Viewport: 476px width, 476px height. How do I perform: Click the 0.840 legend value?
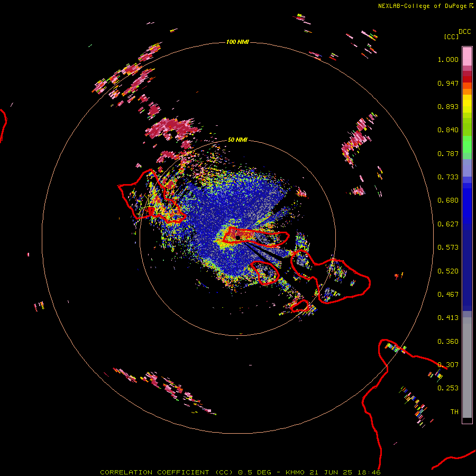coord(448,130)
